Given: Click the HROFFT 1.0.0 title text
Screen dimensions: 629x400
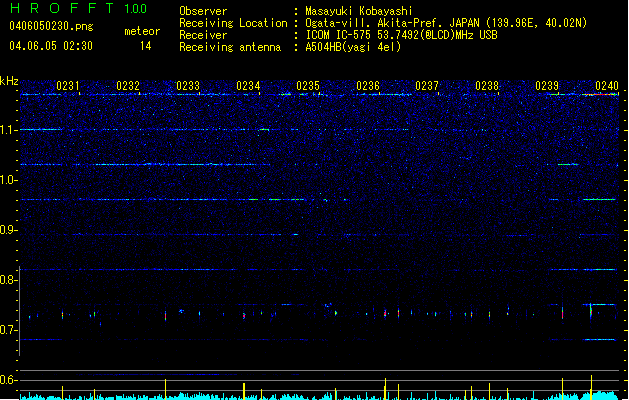Looking at the screenshot, I should pyautogui.click(x=78, y=8).
